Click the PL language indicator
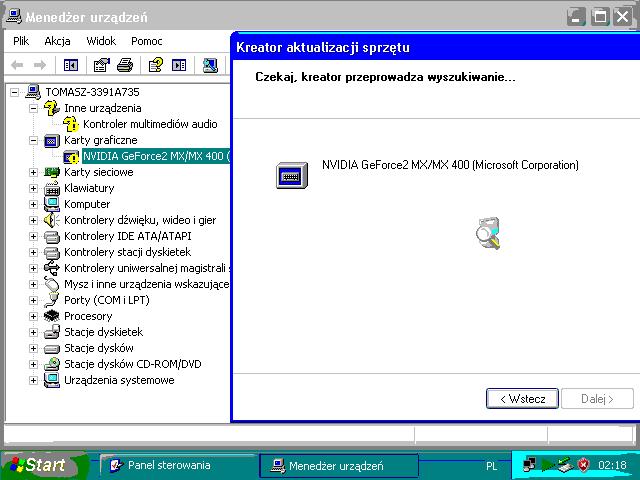 coord(491,466)
